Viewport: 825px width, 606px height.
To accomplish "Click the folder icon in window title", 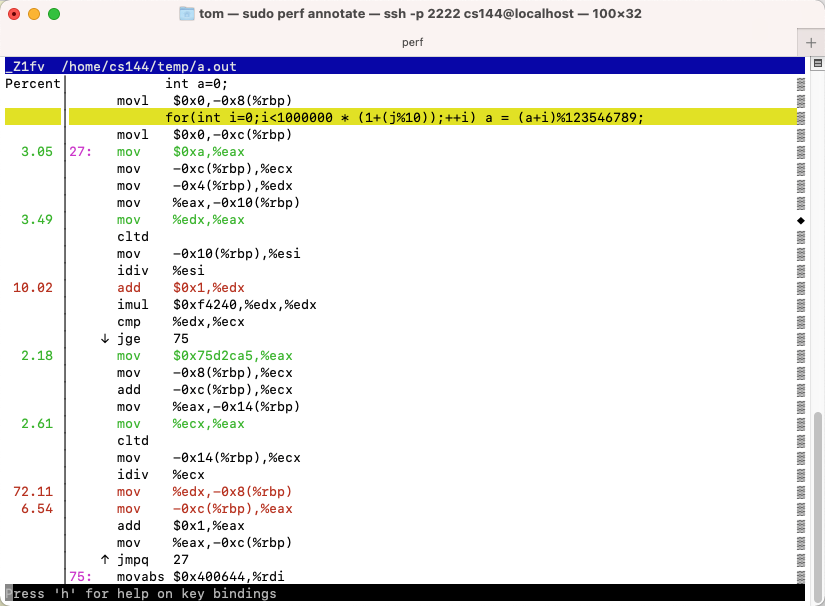I will [186, 14].
